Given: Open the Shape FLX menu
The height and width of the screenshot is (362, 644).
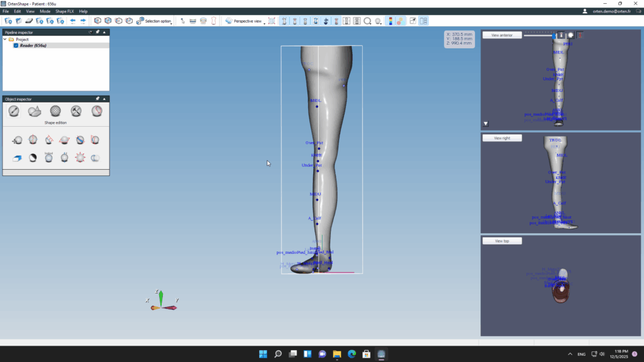Looking at the screenshot, I should click(65, 11).
